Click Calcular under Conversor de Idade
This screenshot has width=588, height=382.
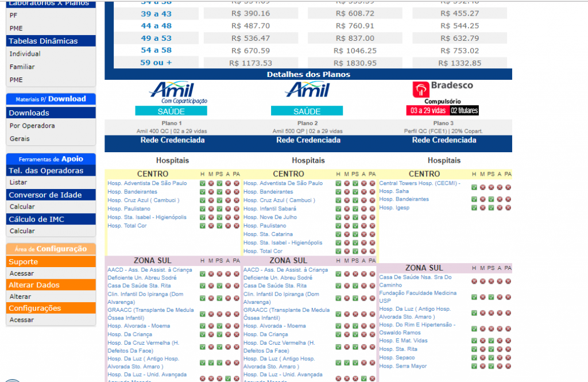[22, 207]
